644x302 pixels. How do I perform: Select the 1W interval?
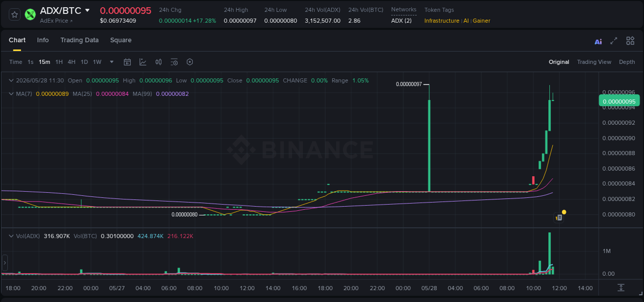97,62
